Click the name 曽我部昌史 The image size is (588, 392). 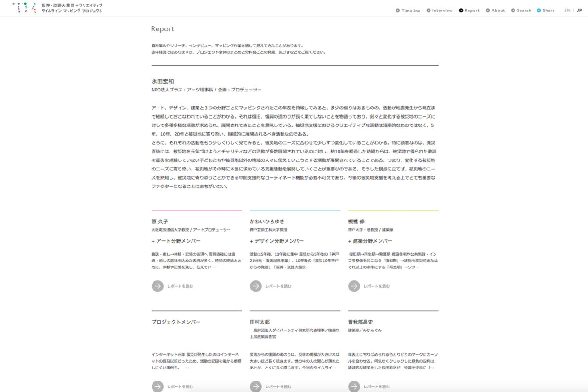360,322
